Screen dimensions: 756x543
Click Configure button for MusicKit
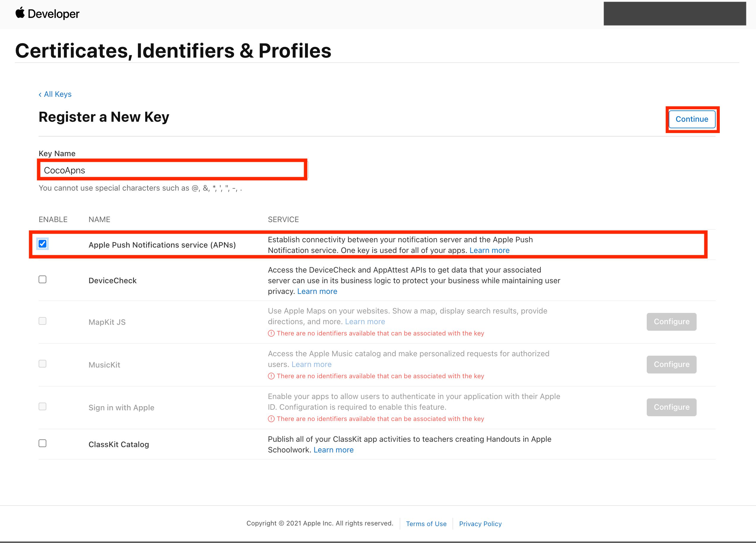(671, 364)
